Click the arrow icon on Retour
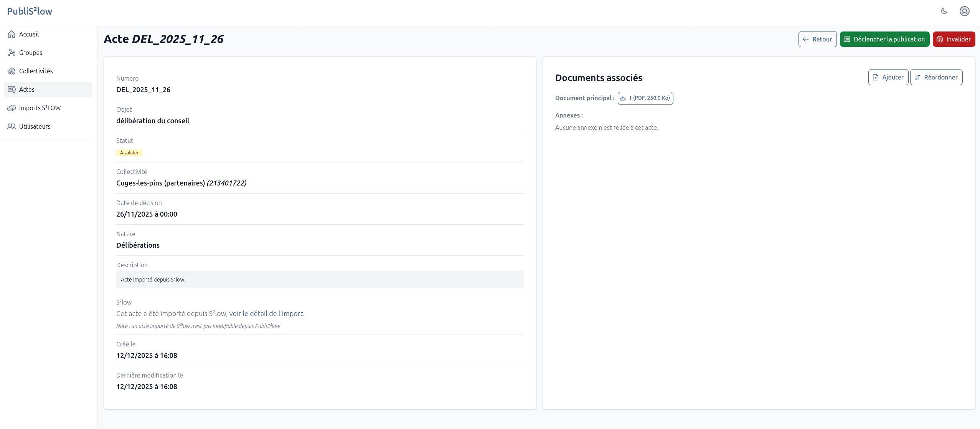 (806, 39)
